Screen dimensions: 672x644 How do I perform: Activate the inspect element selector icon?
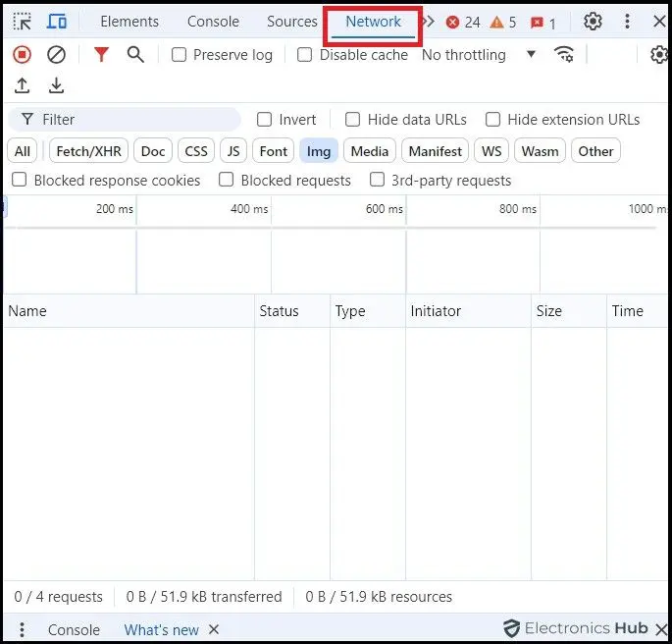point(22,22)
